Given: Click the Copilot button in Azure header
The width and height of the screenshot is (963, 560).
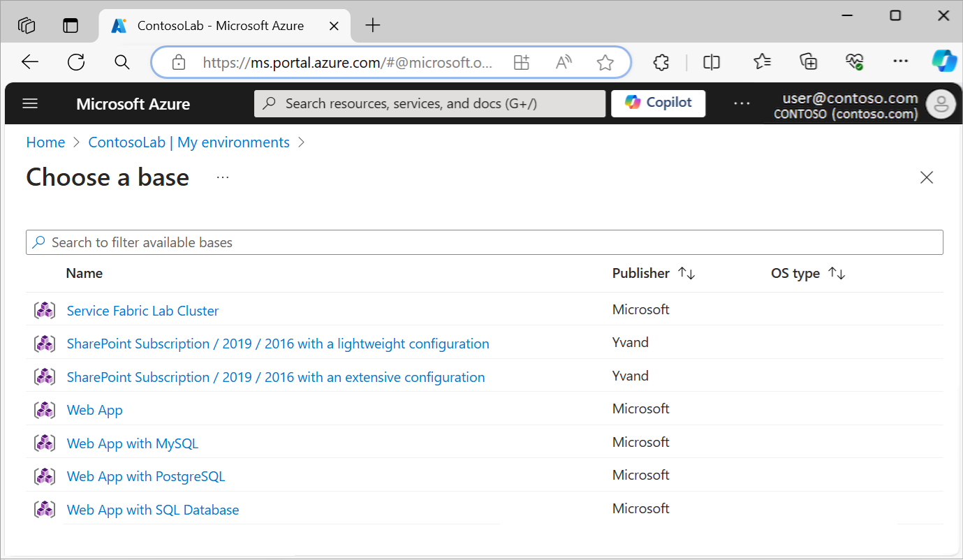Looking at the screenshot, I should tap(658, 103).
